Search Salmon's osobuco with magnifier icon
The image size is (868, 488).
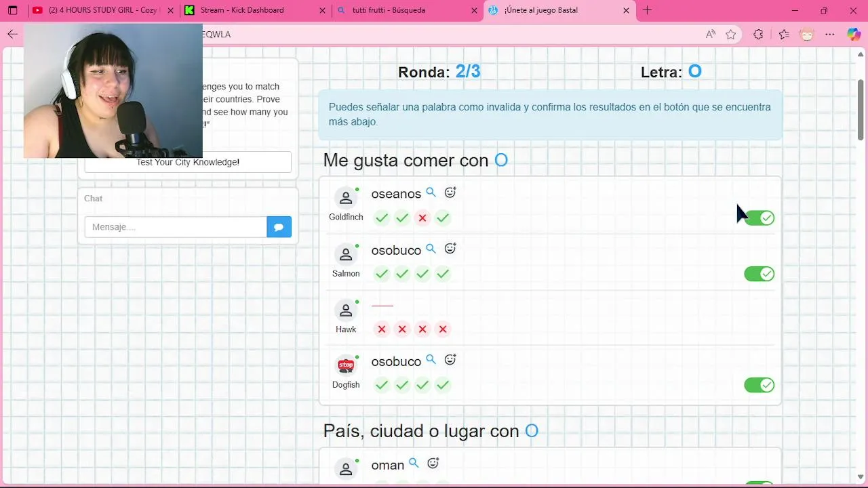pyautogui.click(x=431, y=249)
